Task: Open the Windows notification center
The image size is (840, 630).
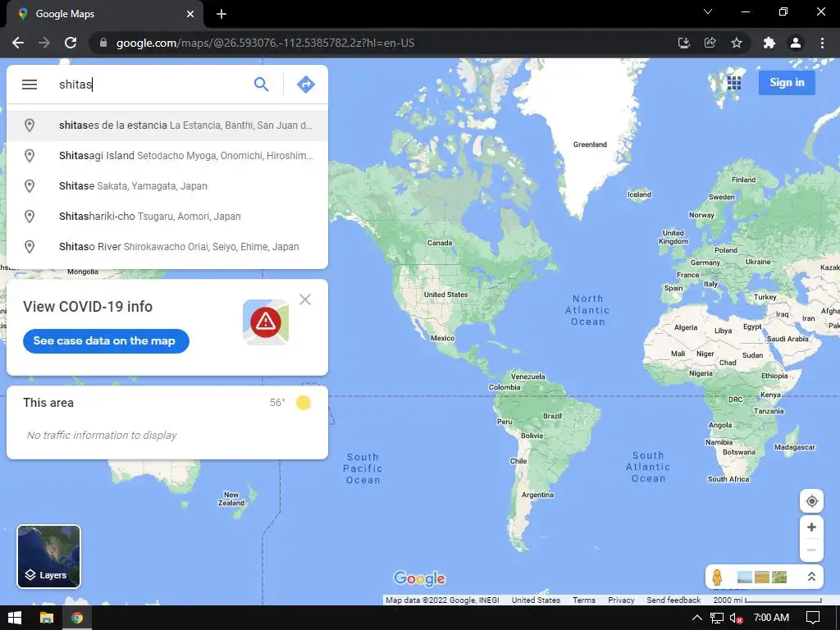Action: pos(813,618)
